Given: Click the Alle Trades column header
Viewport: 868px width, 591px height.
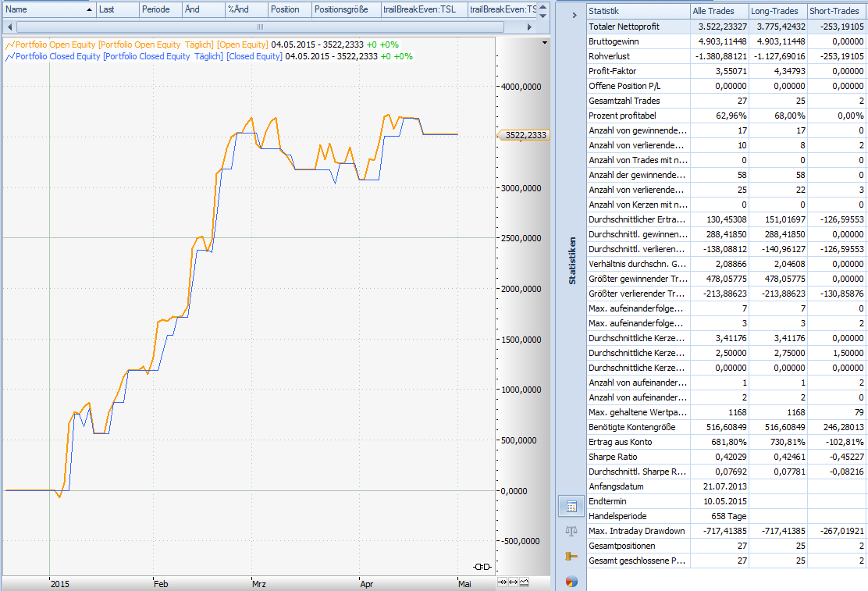Looking at the screenshot, I should click(x=720, y=11).
